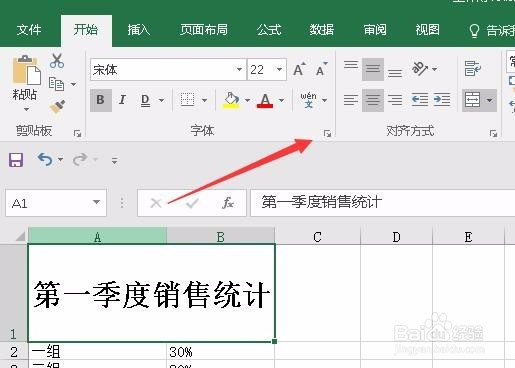Switch to the 审阅 tab
This screenshot has height=368, width=515.
pyautogui.click(x=375, y=30)
